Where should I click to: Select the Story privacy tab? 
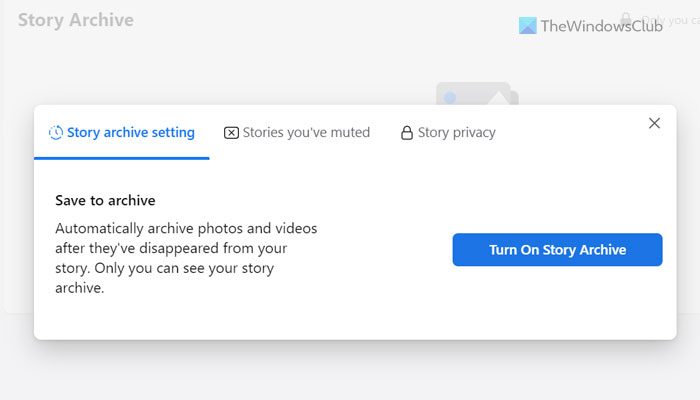point(456,132)
